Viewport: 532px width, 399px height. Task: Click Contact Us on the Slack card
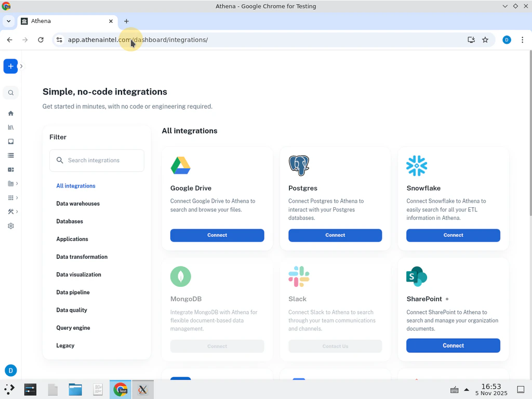coord(335,346)
